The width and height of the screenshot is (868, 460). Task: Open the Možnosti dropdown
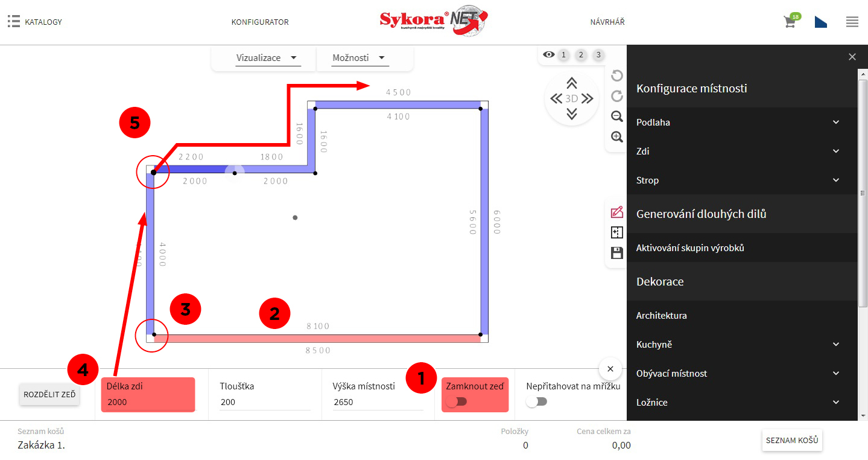pos(359,58)
